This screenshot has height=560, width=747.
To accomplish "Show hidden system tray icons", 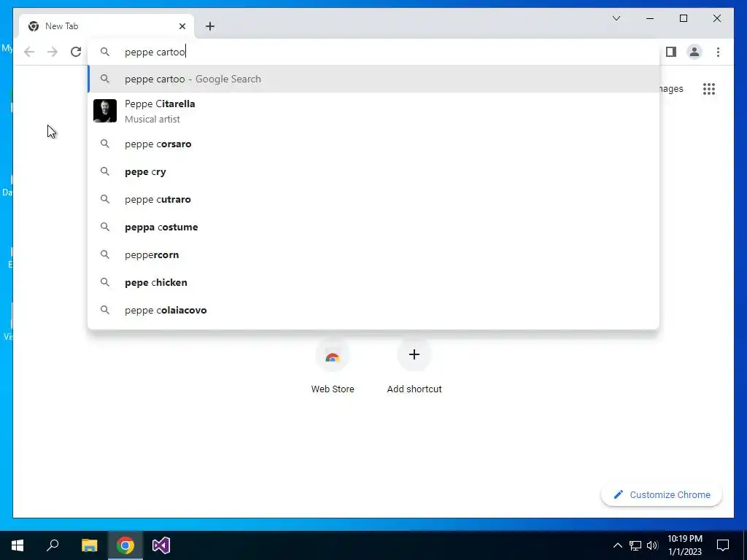I will tap(617, 545).
